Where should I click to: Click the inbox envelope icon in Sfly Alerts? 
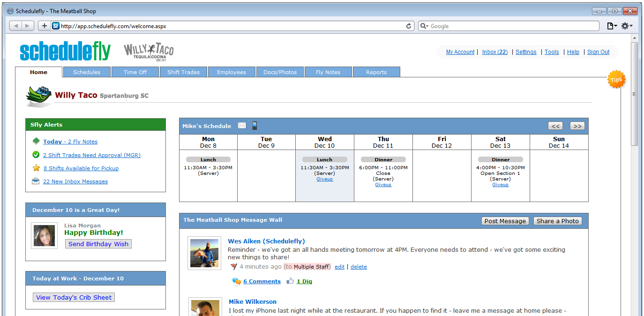pyautogui.click(x=36, y=181)
